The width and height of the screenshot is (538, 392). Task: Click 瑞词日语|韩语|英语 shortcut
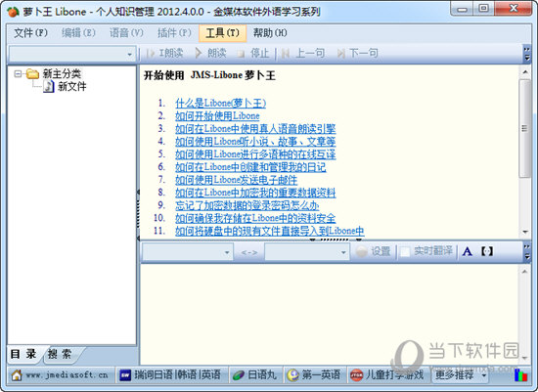pyautogui.click(x=170, y=374)
